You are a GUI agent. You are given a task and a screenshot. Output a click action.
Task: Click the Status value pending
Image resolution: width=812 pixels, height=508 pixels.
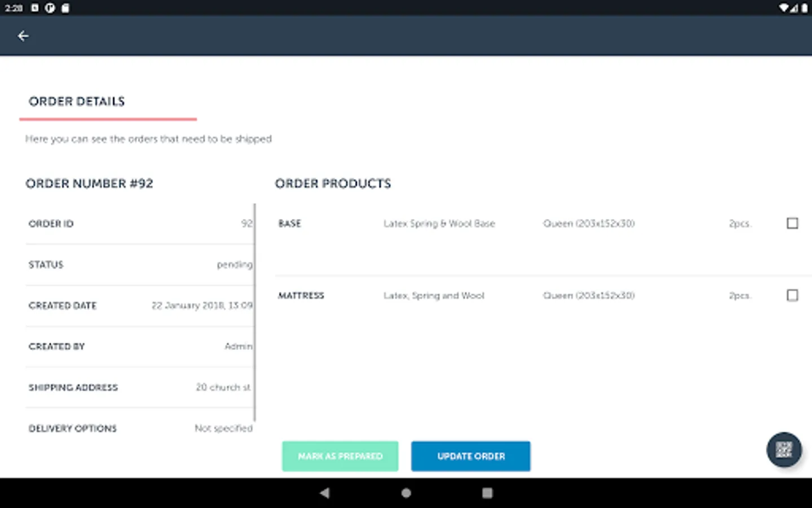click(235, 265)
